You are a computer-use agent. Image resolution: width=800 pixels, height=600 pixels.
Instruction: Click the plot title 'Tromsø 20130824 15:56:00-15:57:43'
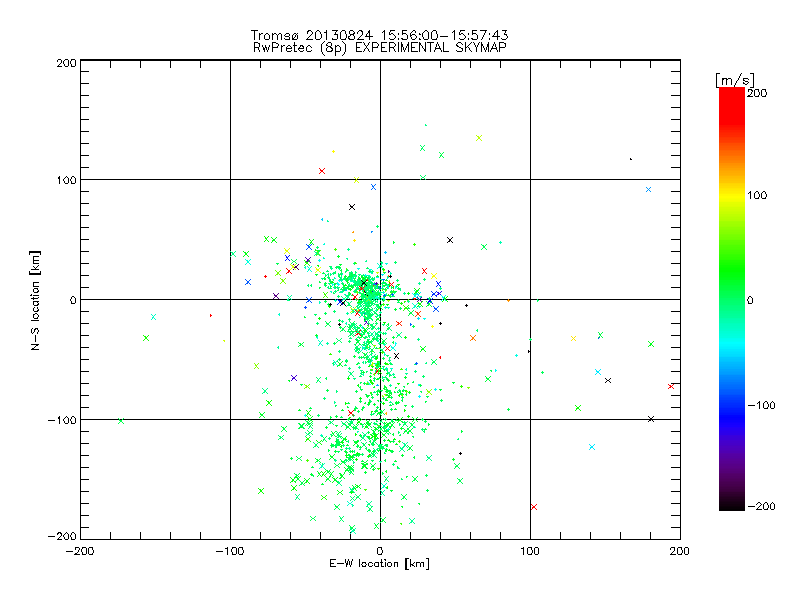(379, 35)
